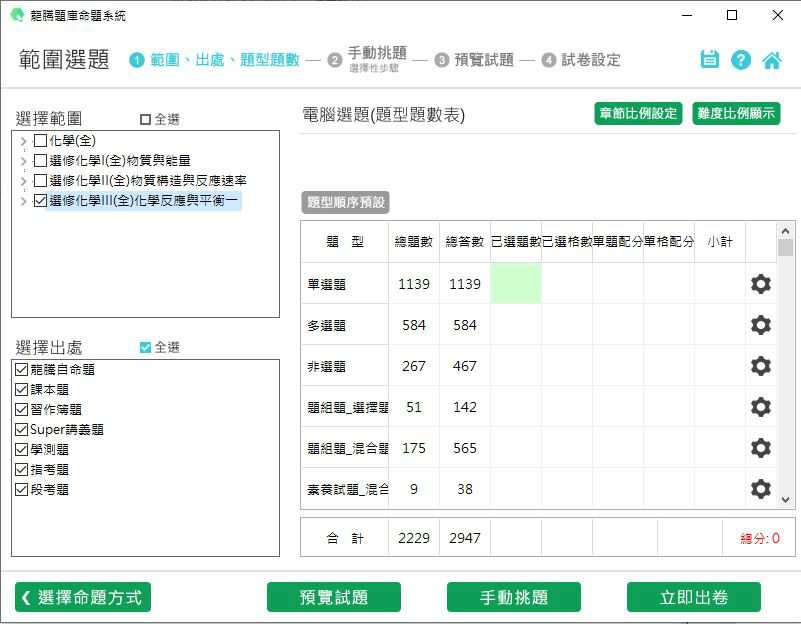The image size is (801, 624).
Task: Click 題組題_混合題 row label
Action: [x=347, y=448]
